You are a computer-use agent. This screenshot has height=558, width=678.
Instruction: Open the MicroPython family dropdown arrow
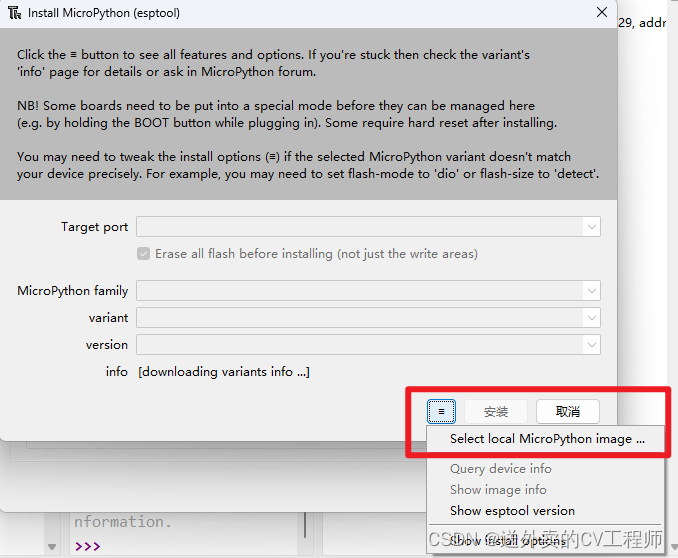click(592, 291)
